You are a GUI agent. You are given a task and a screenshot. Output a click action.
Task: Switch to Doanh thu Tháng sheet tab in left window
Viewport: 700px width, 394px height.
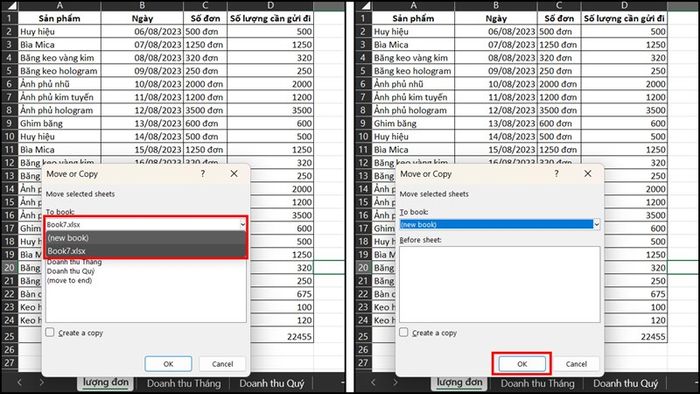[x=183, y=383]
